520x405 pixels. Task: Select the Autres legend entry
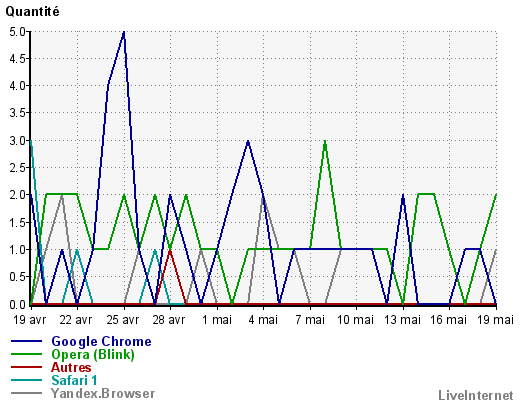(x=71, y=367)
